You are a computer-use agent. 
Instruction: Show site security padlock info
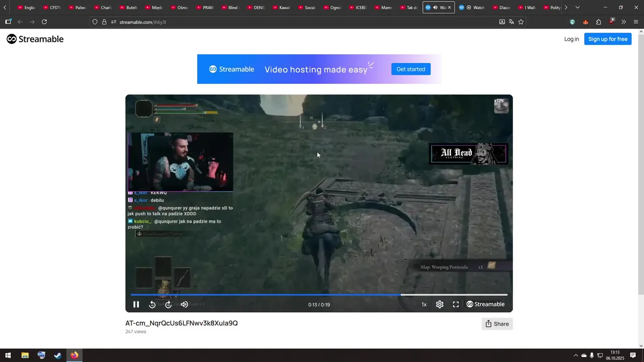coord(105,22)
